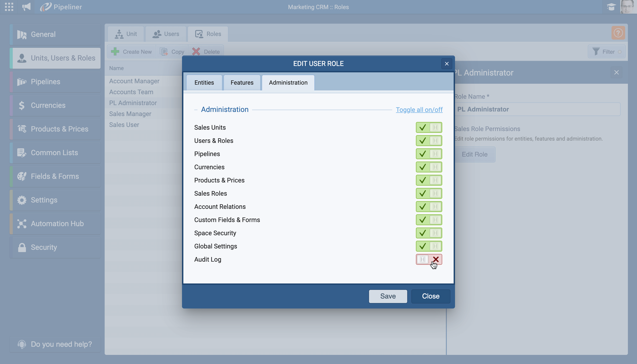Switch to the Features tab
Image resolution: width=637 pixels, height=364 pixels.
point(242,83)
